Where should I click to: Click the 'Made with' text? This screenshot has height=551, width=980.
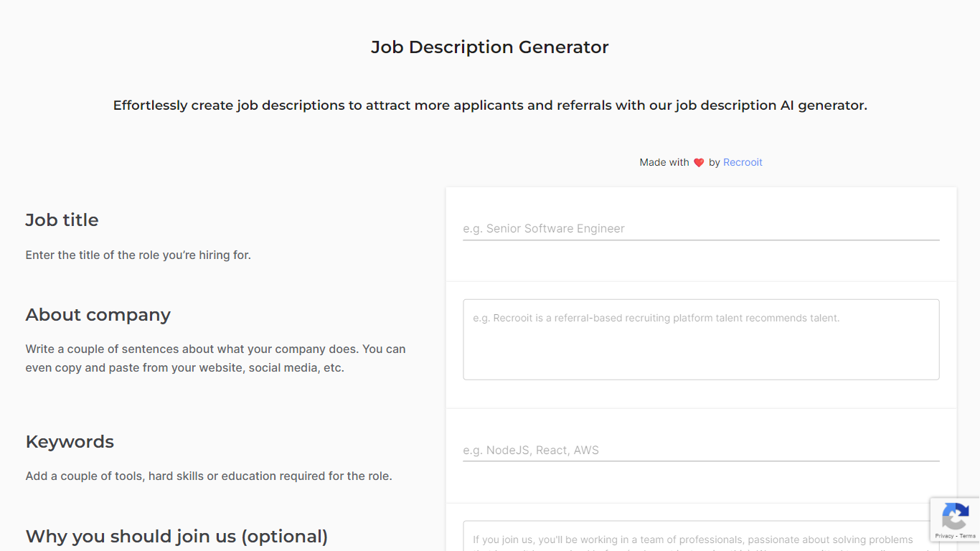[x=664, y=162]
